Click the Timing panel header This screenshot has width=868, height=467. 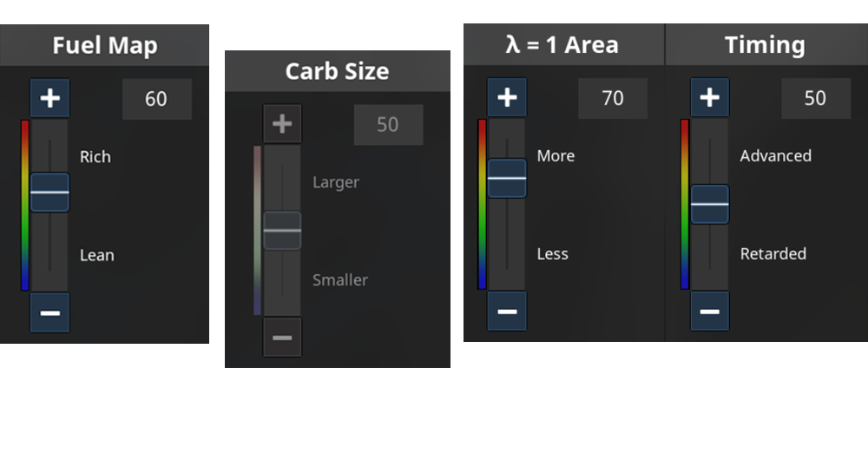(x=766, y=45)
